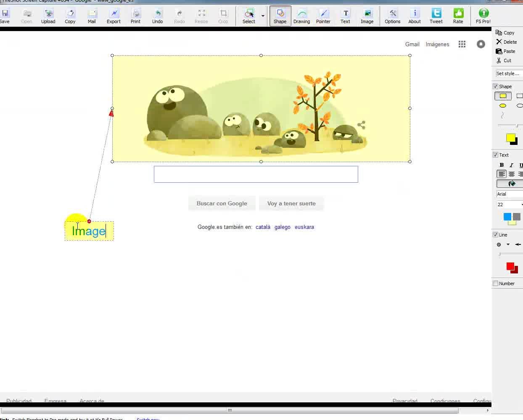
Task: Pick the Pointer tool
Action: coord(323,16)
